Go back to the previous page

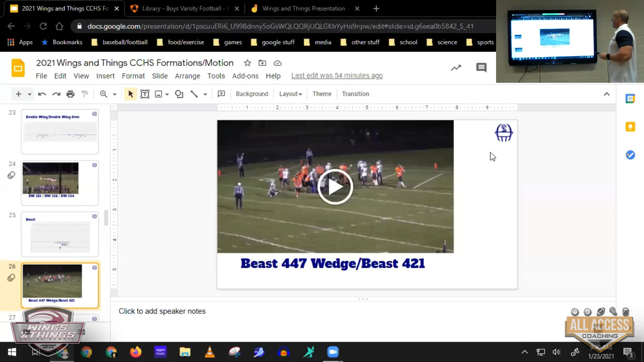pyautogui.click(x=11, y=26)
